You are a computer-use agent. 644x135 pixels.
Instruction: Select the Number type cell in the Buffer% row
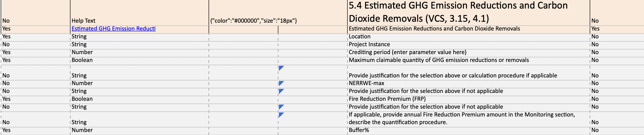point(139,130)
